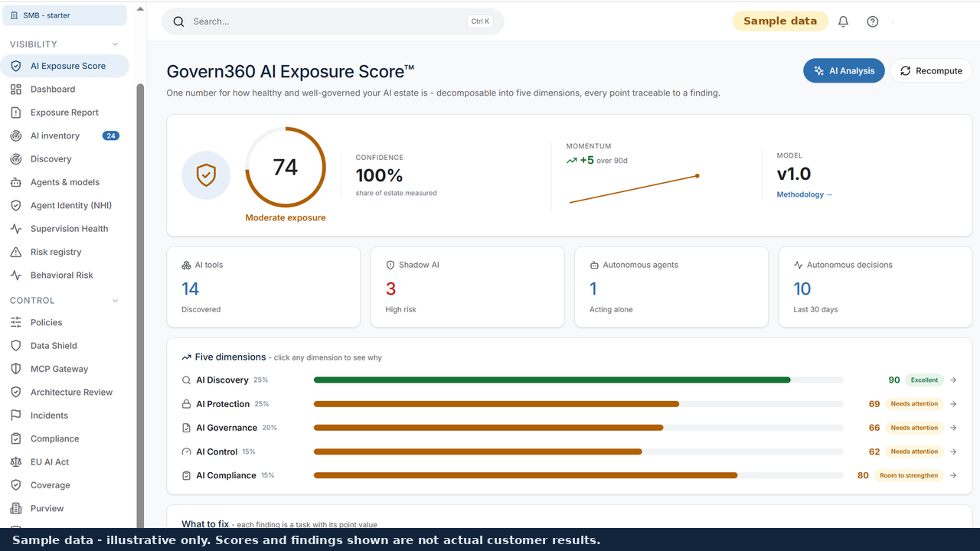The width and height of the screenshot is (980, 551).
Task: Click the AI Protection progress bar
Action: [x=496, y=404]
